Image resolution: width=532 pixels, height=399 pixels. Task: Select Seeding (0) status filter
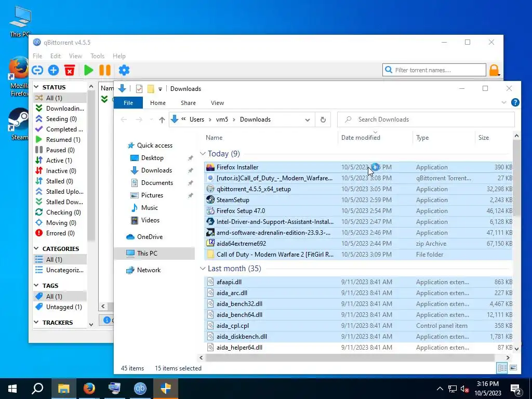click(x=60, y=119)
